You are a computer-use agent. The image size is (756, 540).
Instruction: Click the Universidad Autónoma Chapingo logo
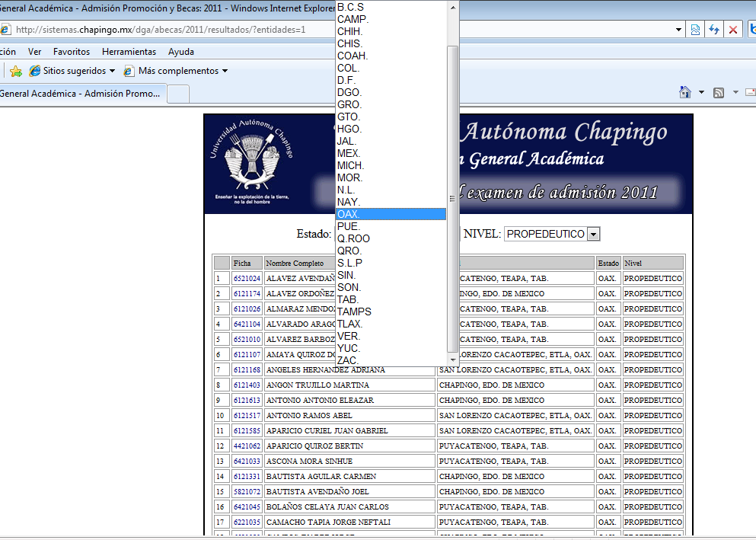coord(251,161)
